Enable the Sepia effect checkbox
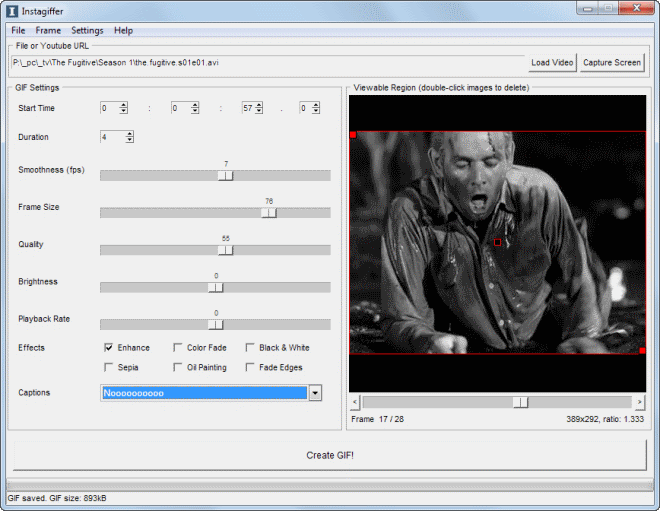Screen dimensions: 660x511 coord(109,367)
